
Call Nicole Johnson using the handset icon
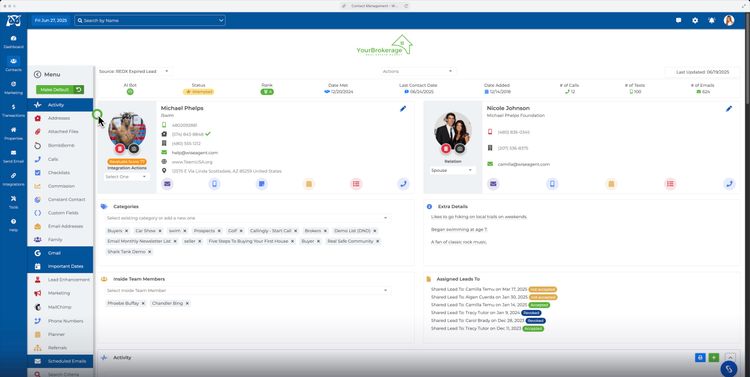pyautogui.click(x=729, y=184)
